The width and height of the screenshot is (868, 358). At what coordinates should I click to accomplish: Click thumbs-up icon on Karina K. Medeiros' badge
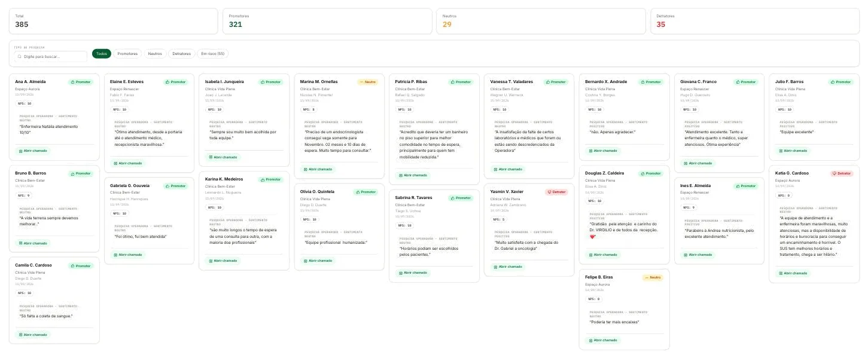(263, 179)
